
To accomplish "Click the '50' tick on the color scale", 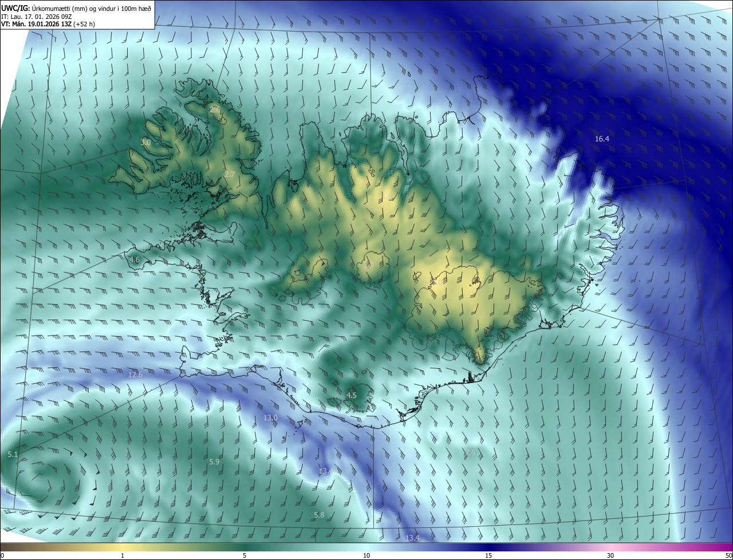I will 729,555.
